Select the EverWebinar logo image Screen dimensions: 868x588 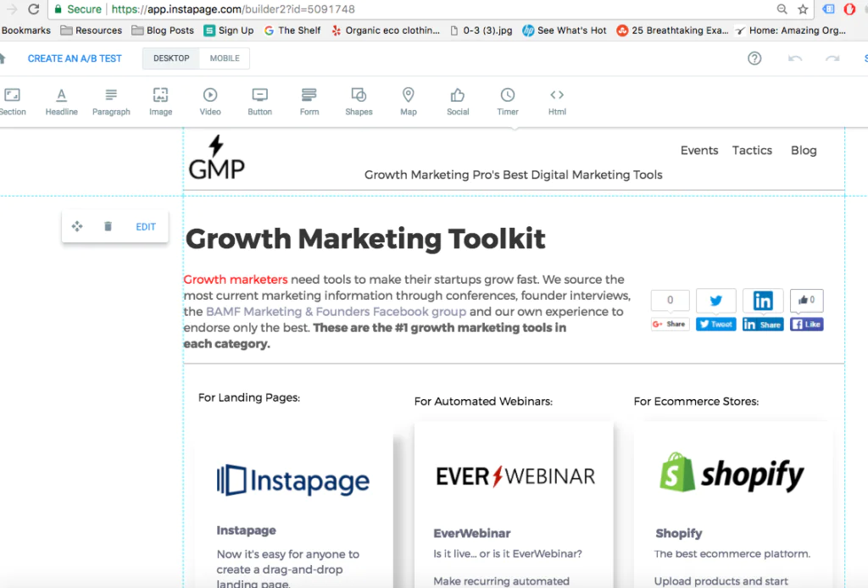point(515,476)
